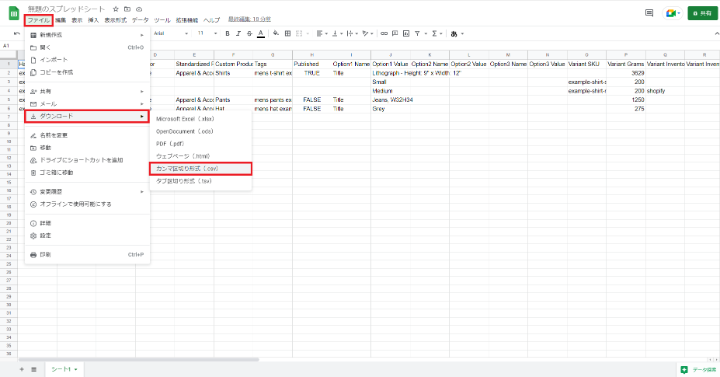Open the Arial font dropdown

(x=171, y=34)
